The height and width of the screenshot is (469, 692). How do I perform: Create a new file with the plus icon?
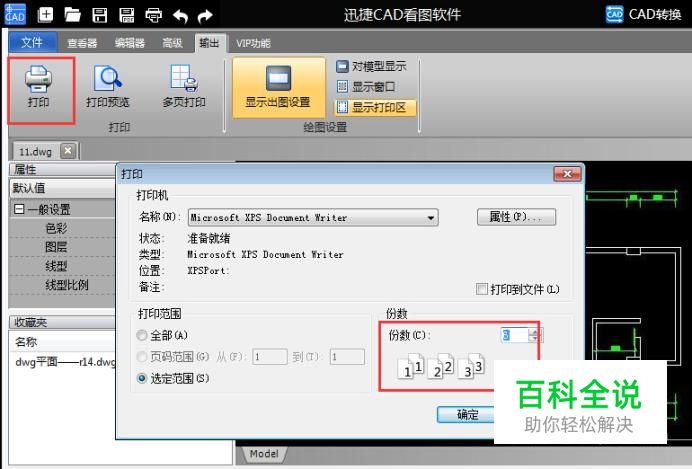coord(45,15)
